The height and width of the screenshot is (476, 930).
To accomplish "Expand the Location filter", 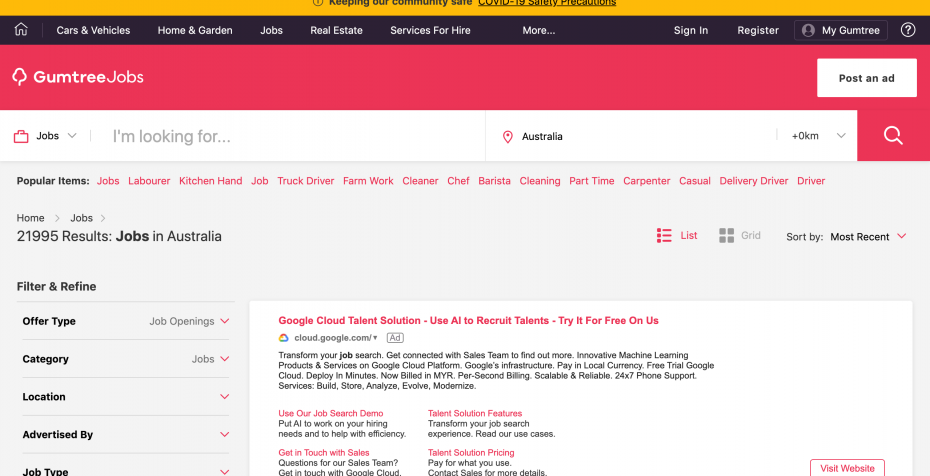I will click(x=126, y=397).
